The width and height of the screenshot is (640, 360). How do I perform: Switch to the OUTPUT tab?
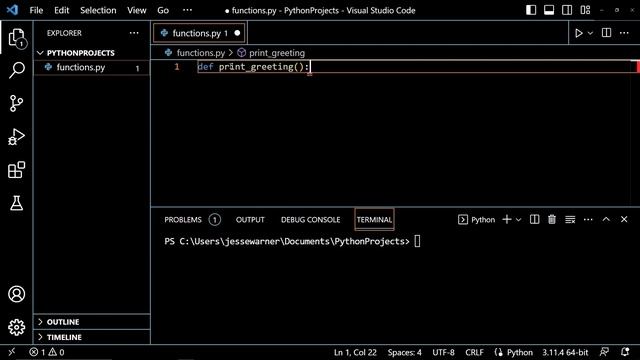250,220
